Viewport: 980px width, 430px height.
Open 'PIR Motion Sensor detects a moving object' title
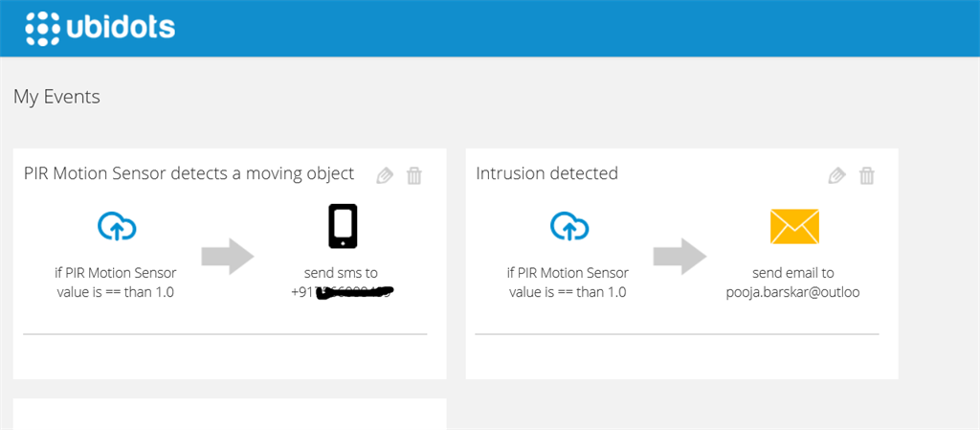tap(189, 173)
